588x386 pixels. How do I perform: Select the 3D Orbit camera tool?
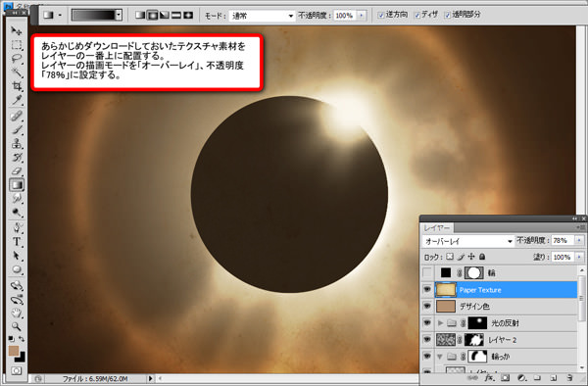[x=16, y=300]
